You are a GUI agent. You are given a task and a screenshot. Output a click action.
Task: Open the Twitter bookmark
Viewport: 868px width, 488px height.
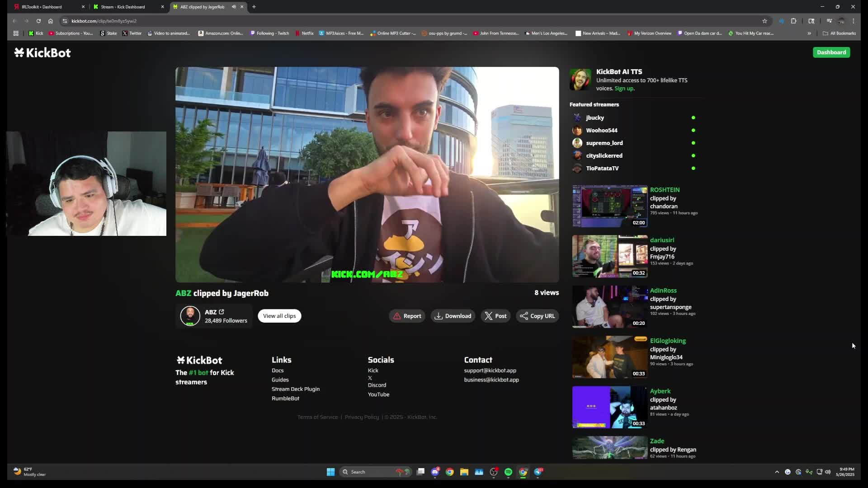click(x=132, y=33)
